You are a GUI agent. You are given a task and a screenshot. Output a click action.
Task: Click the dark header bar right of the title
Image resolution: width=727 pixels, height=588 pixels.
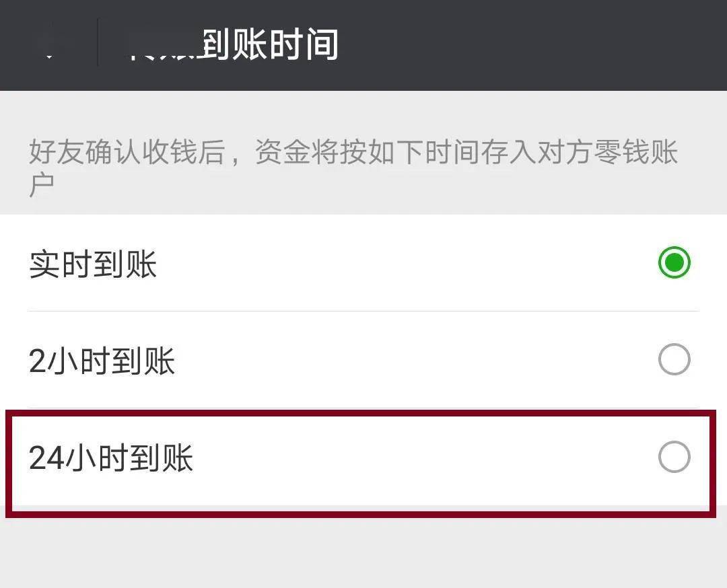coord(533,45)
